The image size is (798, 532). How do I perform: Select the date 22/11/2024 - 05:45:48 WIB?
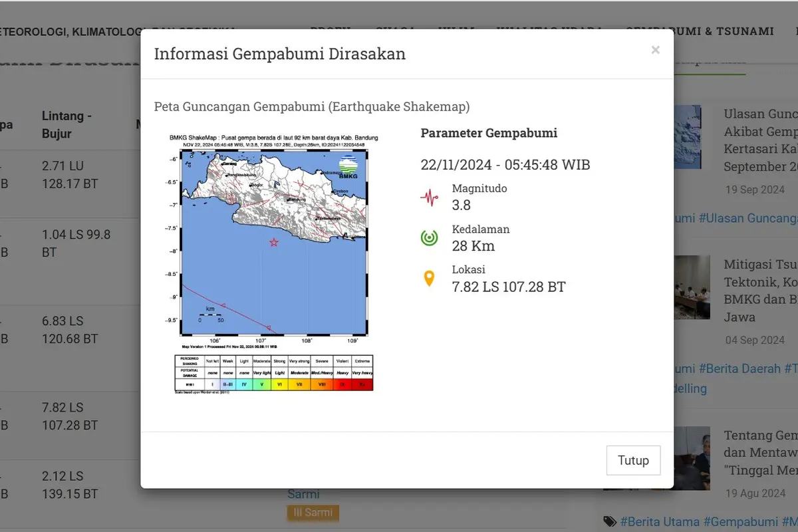pyautogui.click(x=505, y=165)
